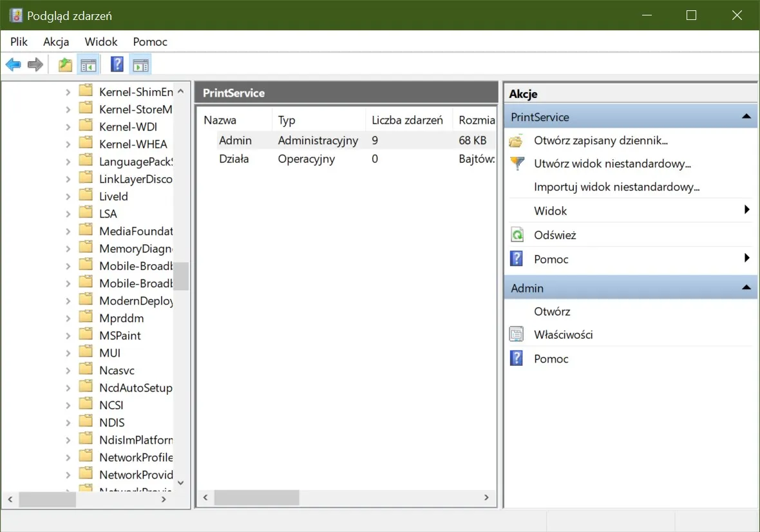Image resolution: width=760 pixels, height=532 pixels.
Task: Toggle the console tree with the toolbar icon
Action: (89, 64)
